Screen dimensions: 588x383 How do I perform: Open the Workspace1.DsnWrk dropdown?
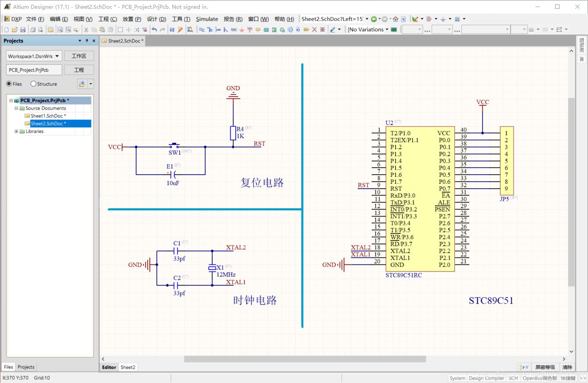pos(57,56)
